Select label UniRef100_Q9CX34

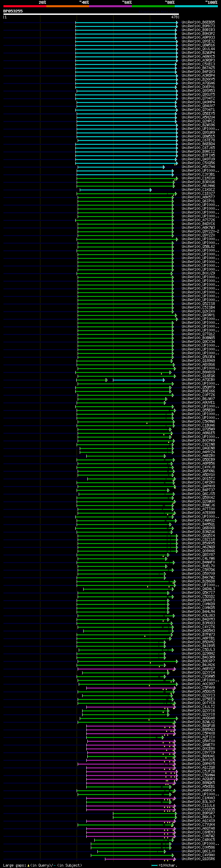198,342
